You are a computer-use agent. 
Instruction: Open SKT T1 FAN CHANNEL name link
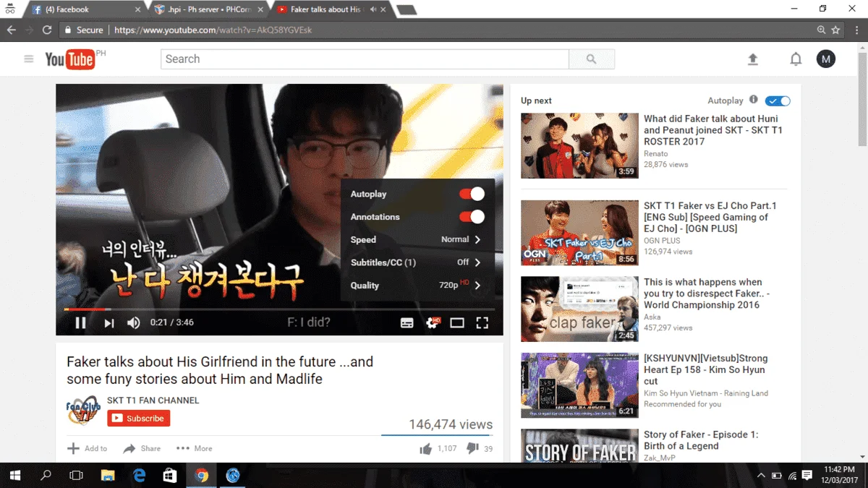153,401
